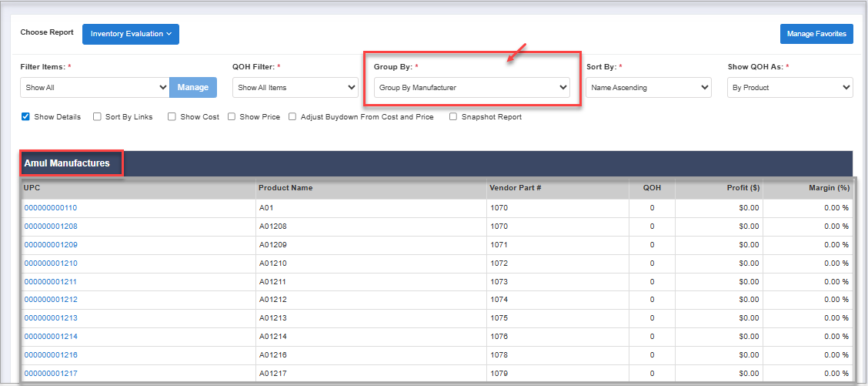This screenshot has height=386, width=868.
Task: Enable the Sort By Links checkbox
Action: click(97, 117)
